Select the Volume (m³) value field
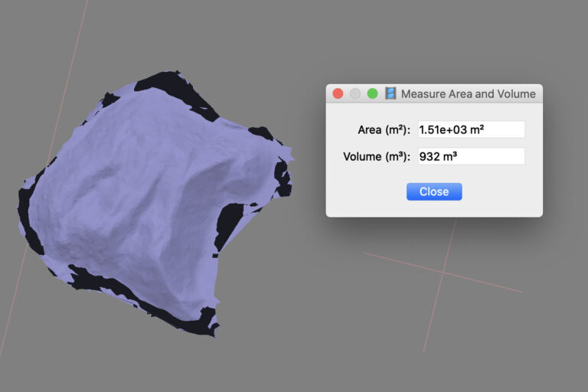Viewport: 588px width, 392px height. pyautogui.click(x=472, y=156)
